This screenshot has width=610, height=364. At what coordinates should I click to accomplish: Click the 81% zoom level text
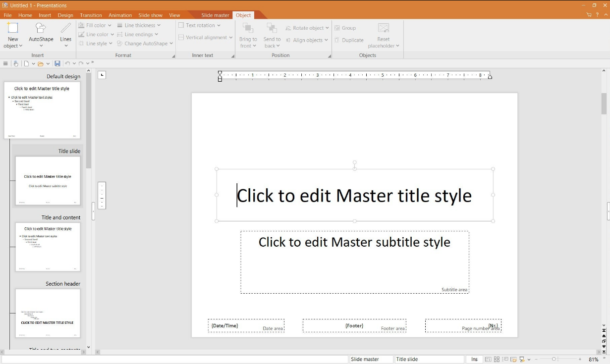pyautogui.click(x=594, y=360)
